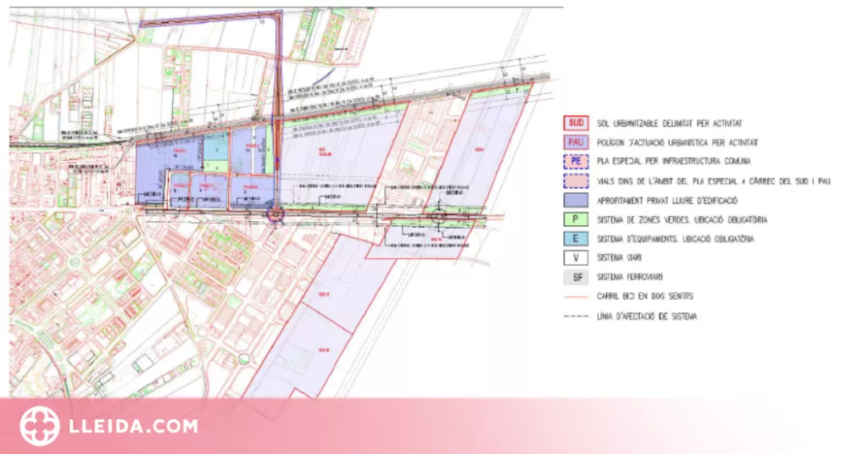Image resolution: width=868 pixels, height=454 pixels.
Task: Click legend text "SISTEMA FERROVIARI"
Action: (x=630, y=278)
